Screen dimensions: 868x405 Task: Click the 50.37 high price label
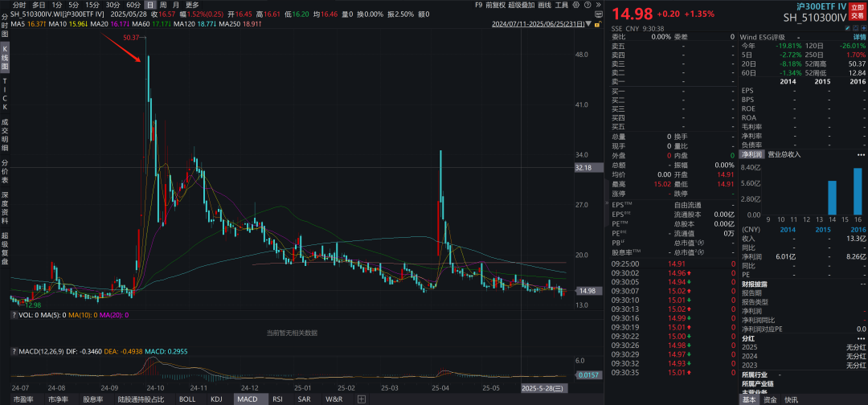click(132, 36)
